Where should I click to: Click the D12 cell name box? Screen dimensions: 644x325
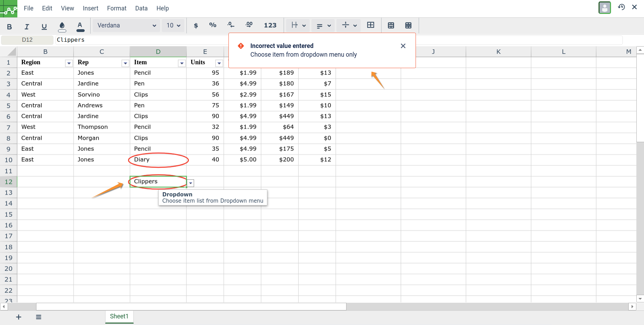(27, 40)
